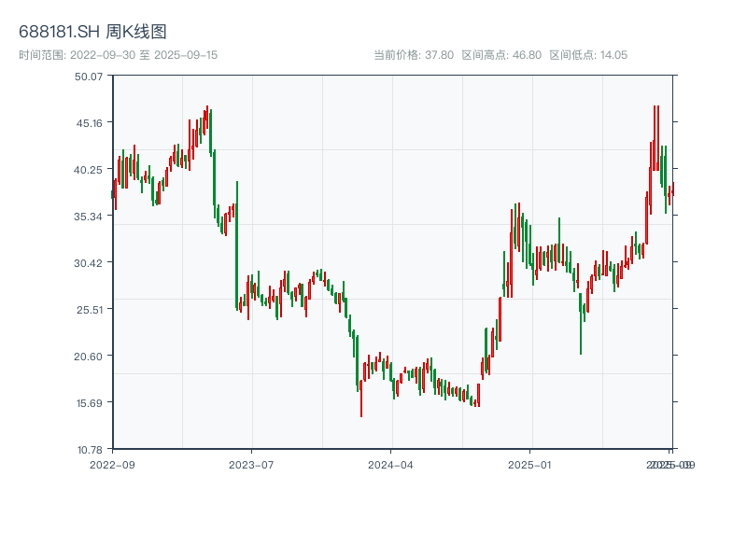Click the 区间高点 46.80 label
The width and height of the screenshot is (747, 560).
click(x=501, y=55)
